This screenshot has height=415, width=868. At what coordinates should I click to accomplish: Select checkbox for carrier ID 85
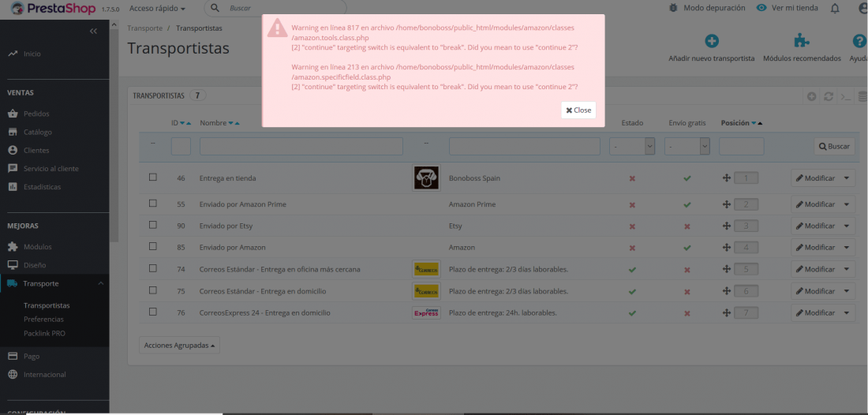[x=153, y=247]
